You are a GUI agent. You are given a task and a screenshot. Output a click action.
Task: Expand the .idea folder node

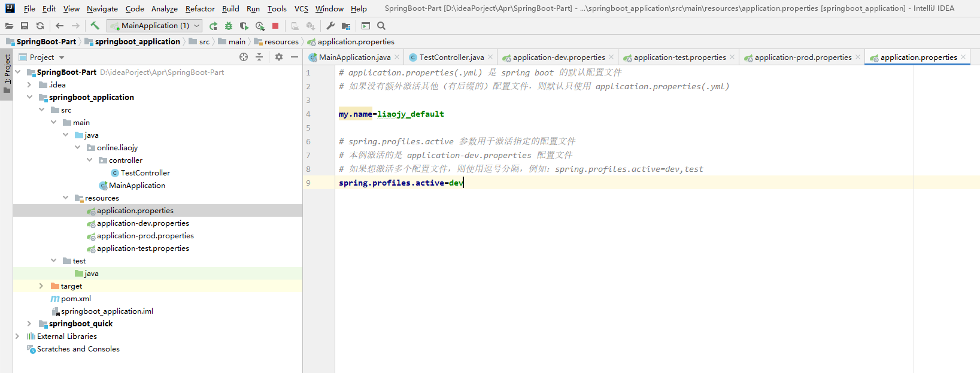tap(29, 84)
